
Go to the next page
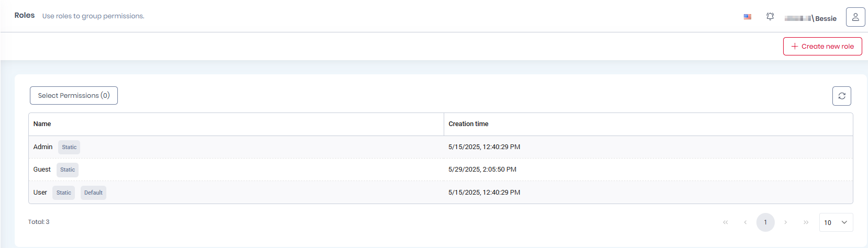[x=786, y=222]
